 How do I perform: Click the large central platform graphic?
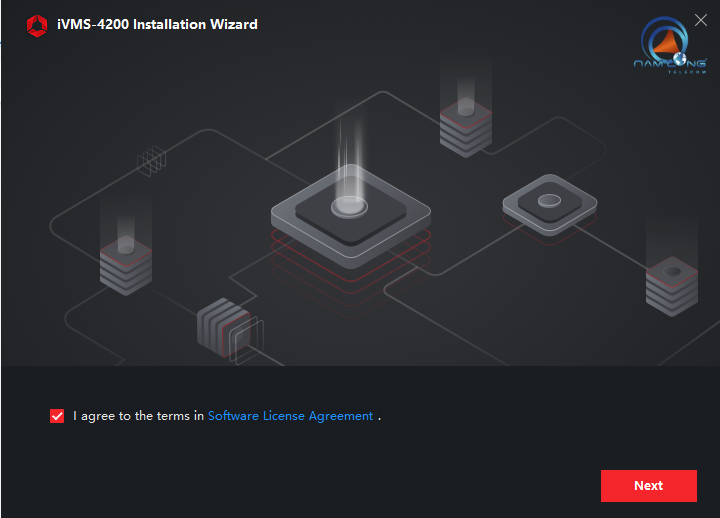point(350,212)
